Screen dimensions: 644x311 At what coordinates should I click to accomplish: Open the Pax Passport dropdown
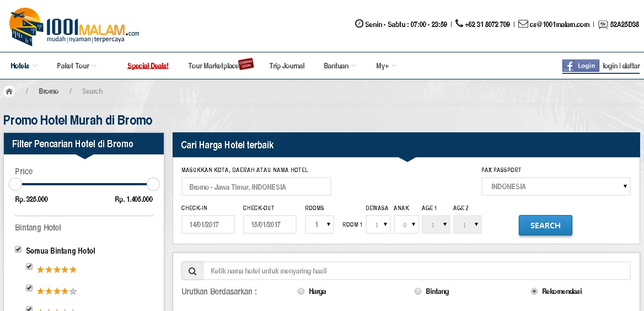(x=556, y=186)
